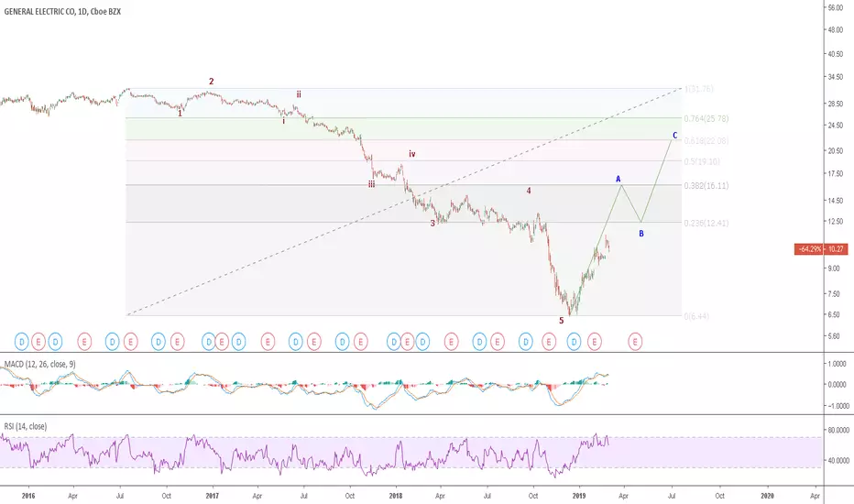This screenshot has width=854, height=504.
Task: Click the blue wave label A
Action: tap(619, 179)
